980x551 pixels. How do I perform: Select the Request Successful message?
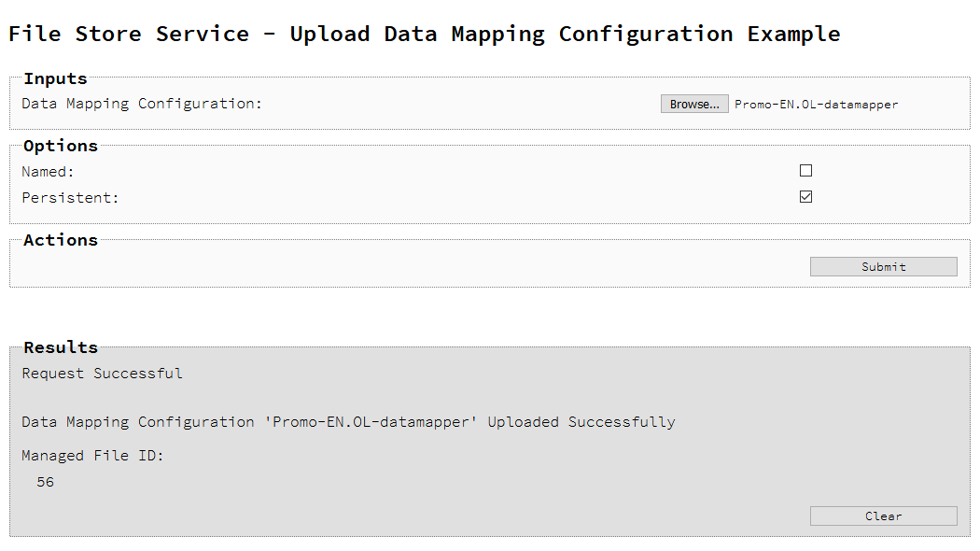click(x=101, y=373)
